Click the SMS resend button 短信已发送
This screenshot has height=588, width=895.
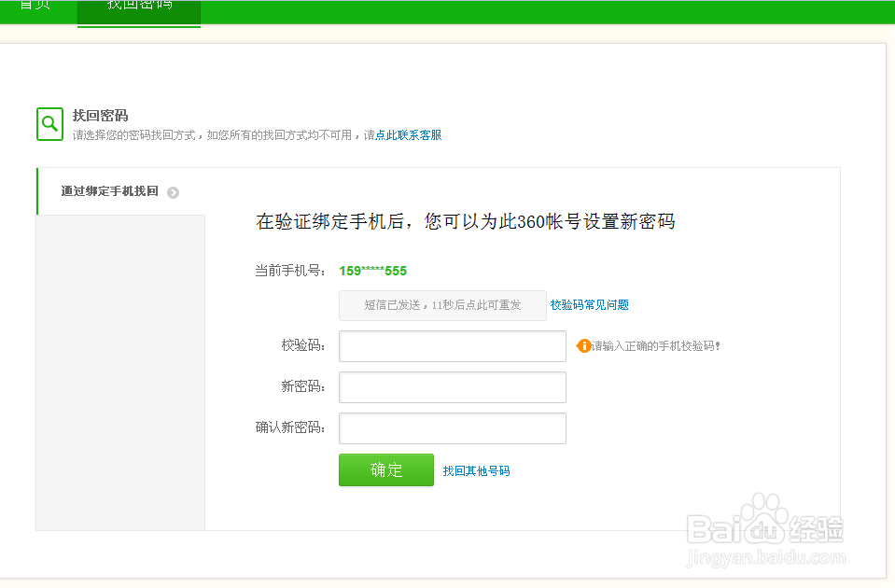point(442,305)
